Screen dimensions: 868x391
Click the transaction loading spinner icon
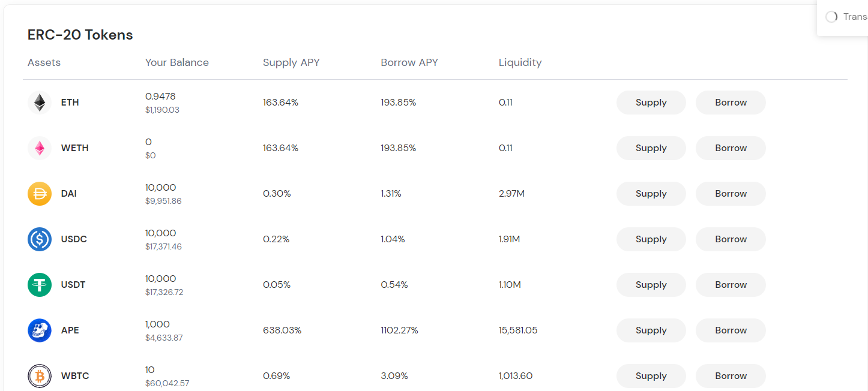(x=831, y=17)
